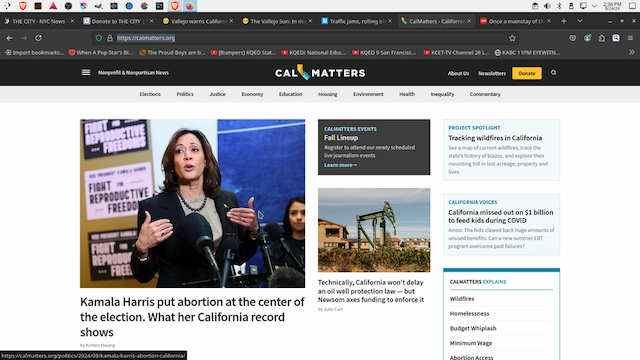Screen dimensions: 640x360
Task: Open the extensions puzzle icon
Action: [602, 38]
